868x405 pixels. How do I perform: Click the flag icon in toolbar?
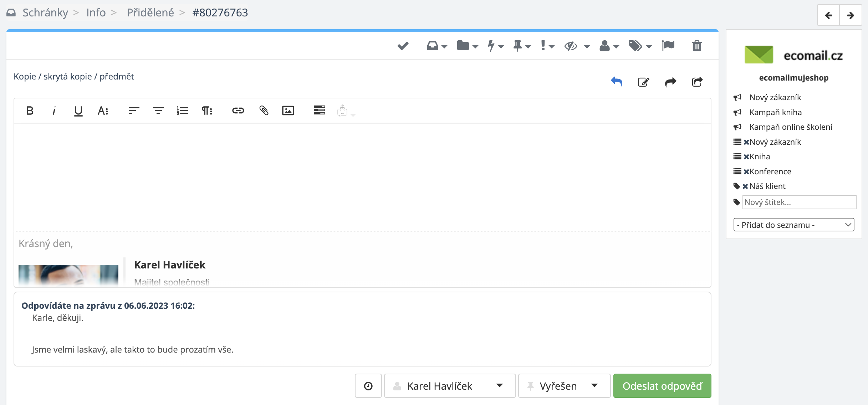(x=668, y=46)
